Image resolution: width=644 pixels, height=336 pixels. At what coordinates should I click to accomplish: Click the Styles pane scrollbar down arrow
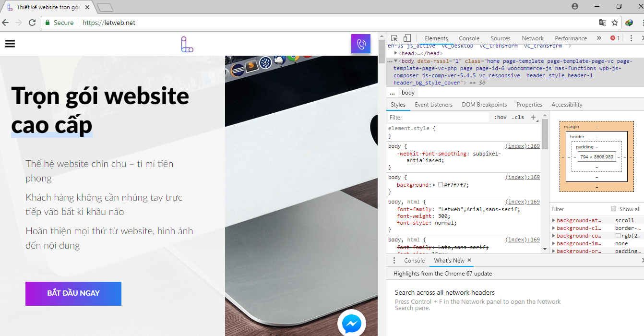(545, 249)
